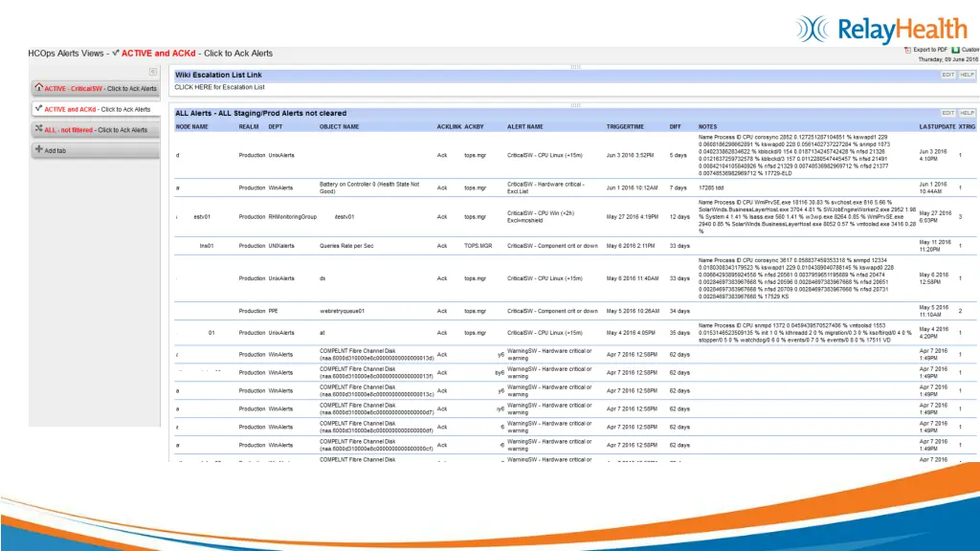980x551 pixels.
Task: Open the ACTIVE - CriticalSW tab
Action: pyautogui.click(x=96, y=89)
